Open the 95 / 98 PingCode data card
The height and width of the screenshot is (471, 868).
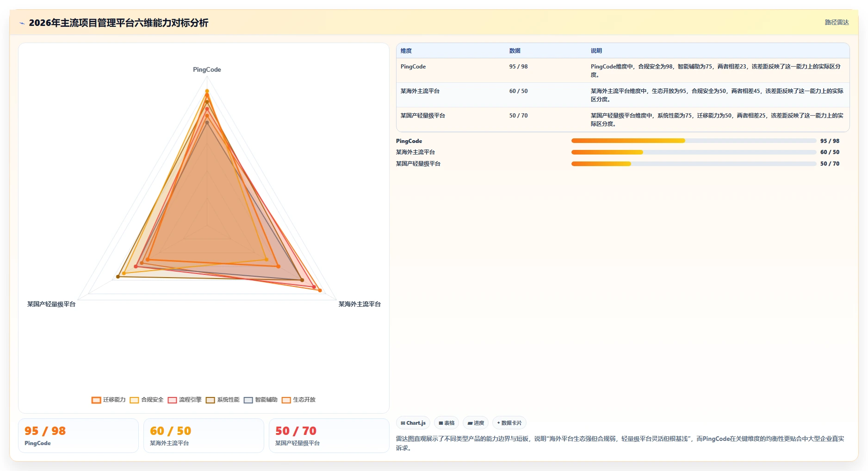pos(78,436)
